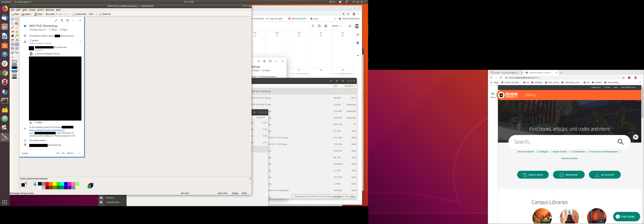Choose the no-fill rectangle style option
Image resolution: width=644 pixels, height=224 pixels.
15,61
